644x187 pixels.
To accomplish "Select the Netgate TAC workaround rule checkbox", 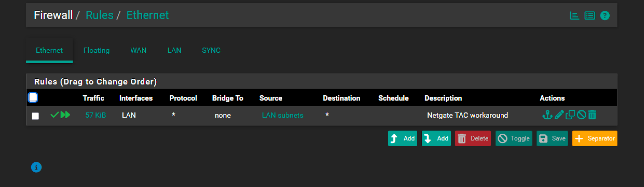I will (35, 116).
